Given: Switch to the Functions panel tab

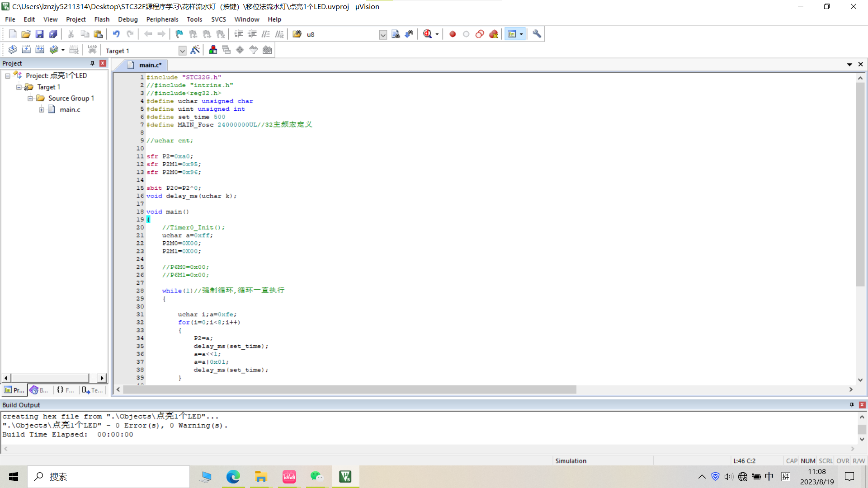Looking at the screenshot, I should (x=66, y=390).
